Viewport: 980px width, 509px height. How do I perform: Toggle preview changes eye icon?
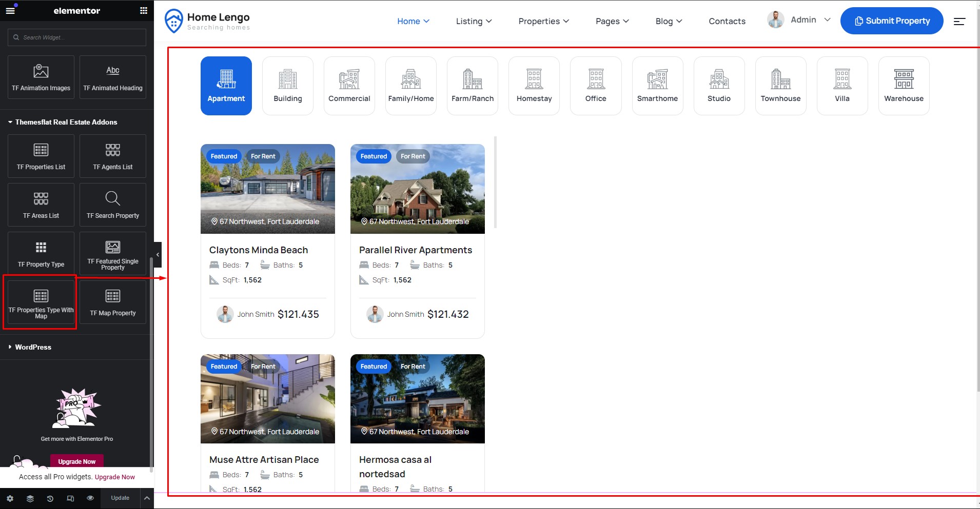(90, 498)
